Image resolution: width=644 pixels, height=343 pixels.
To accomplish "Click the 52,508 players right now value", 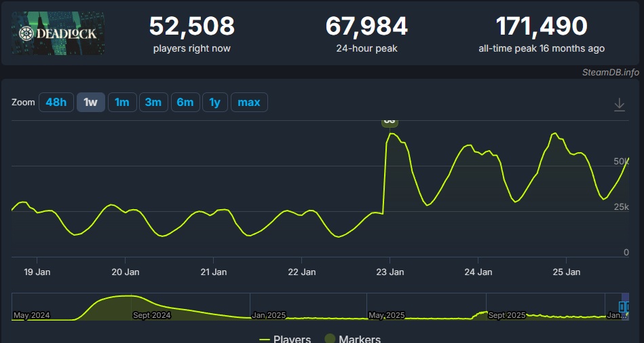I will point(192,26).
